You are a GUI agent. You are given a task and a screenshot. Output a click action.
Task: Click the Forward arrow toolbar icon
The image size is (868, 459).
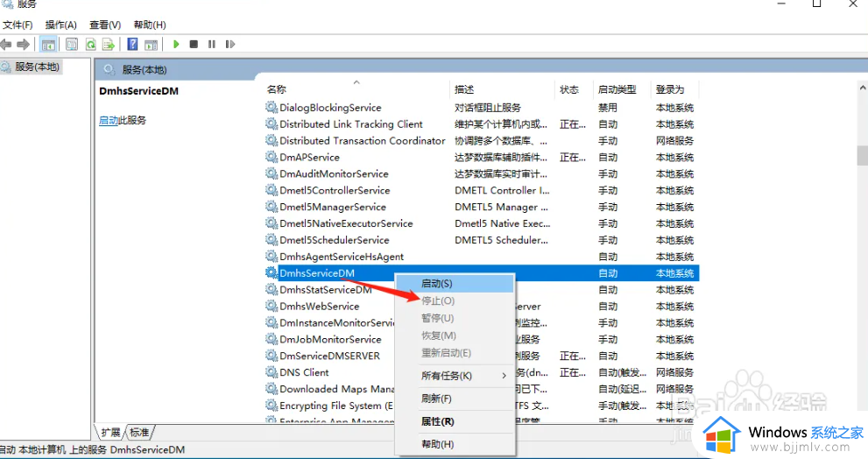(x=24, y=45)
